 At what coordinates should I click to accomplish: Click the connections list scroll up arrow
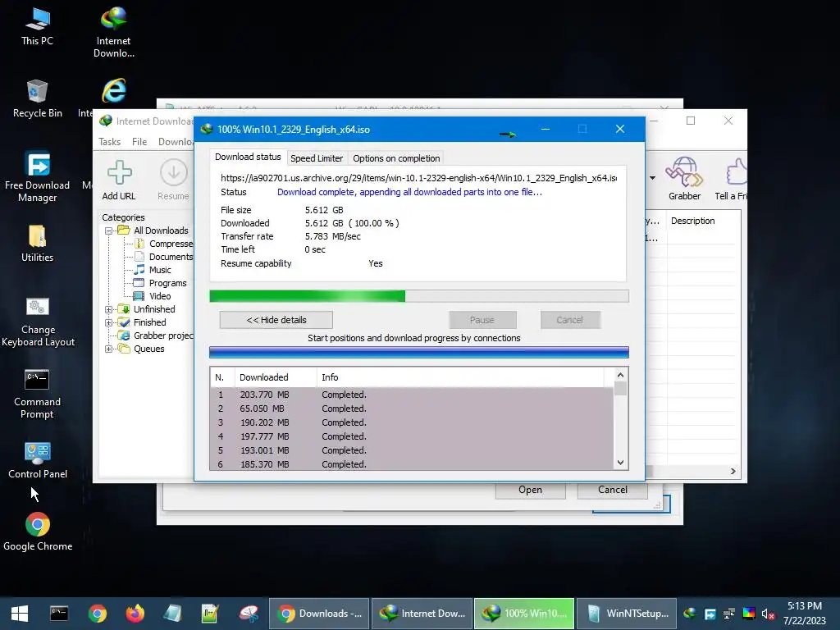620,376
